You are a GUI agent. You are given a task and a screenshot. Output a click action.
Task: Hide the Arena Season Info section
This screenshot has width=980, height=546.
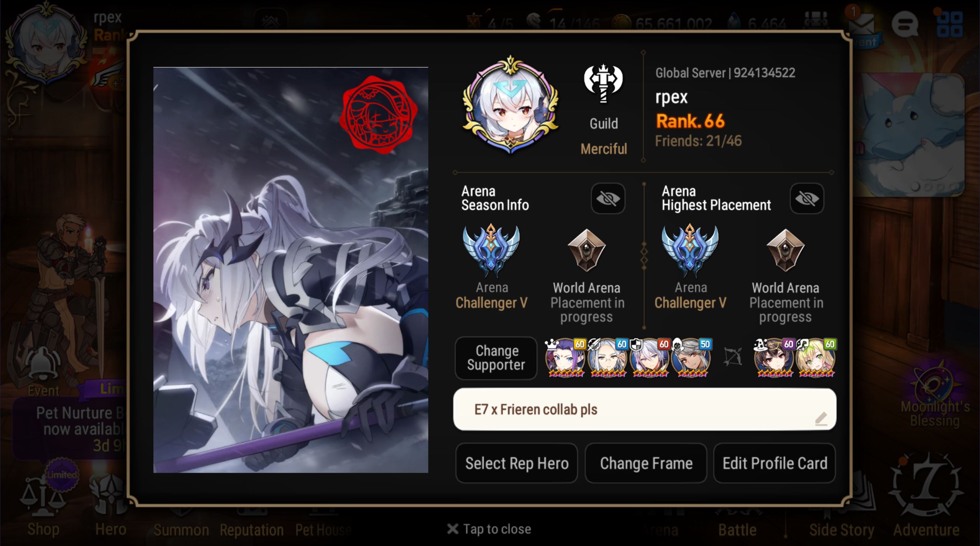608,199
